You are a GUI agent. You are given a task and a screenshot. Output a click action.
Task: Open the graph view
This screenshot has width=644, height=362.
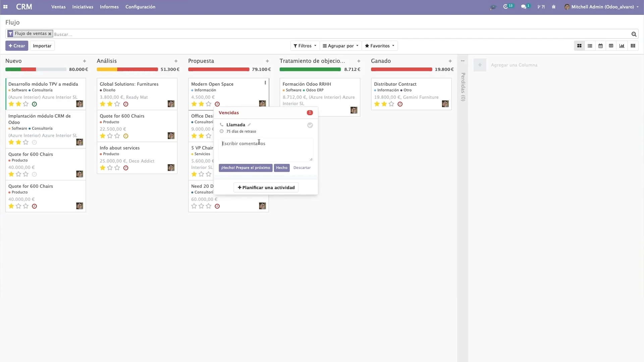coord(622,46)
